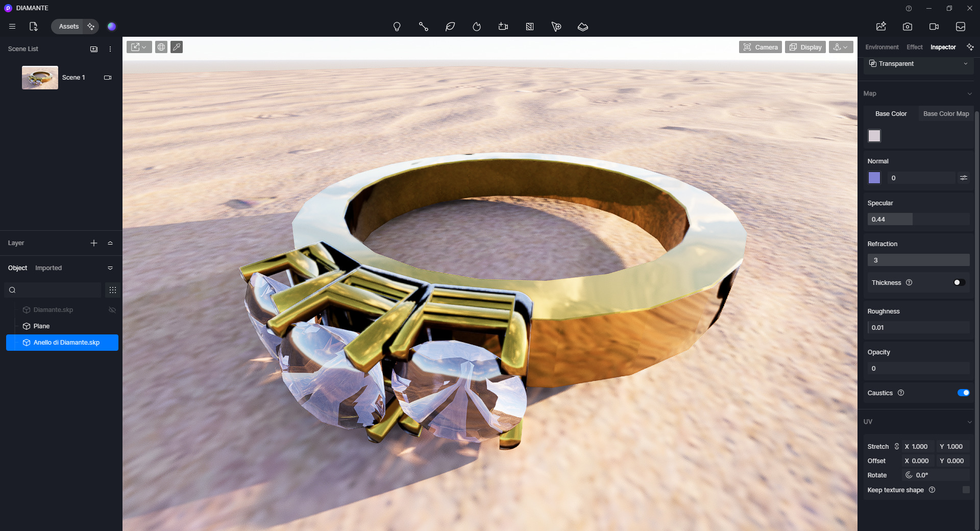The width and height of the screenshot is (980, 531).
Task: Select the Base Color tab
Action: coord(891,114)
